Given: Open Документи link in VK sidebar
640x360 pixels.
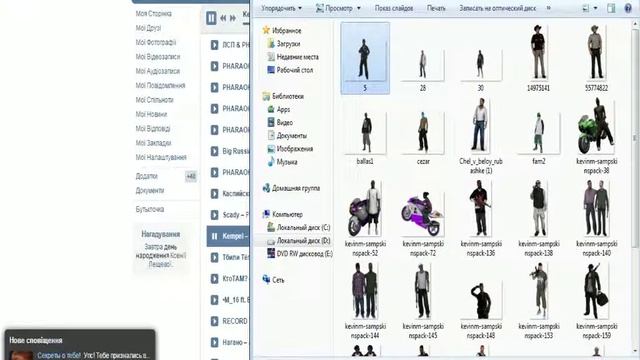Looking at the screenshot, I should [x=150, y=191].
